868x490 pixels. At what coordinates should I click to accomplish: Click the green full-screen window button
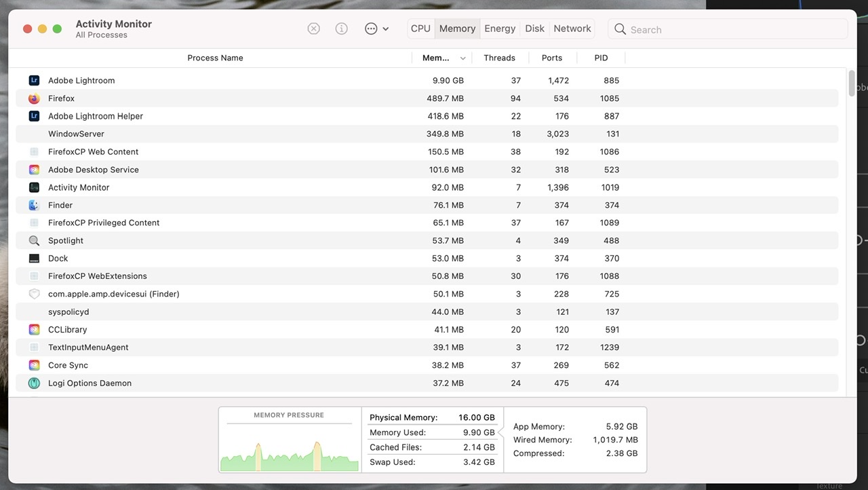pos(57,29)
